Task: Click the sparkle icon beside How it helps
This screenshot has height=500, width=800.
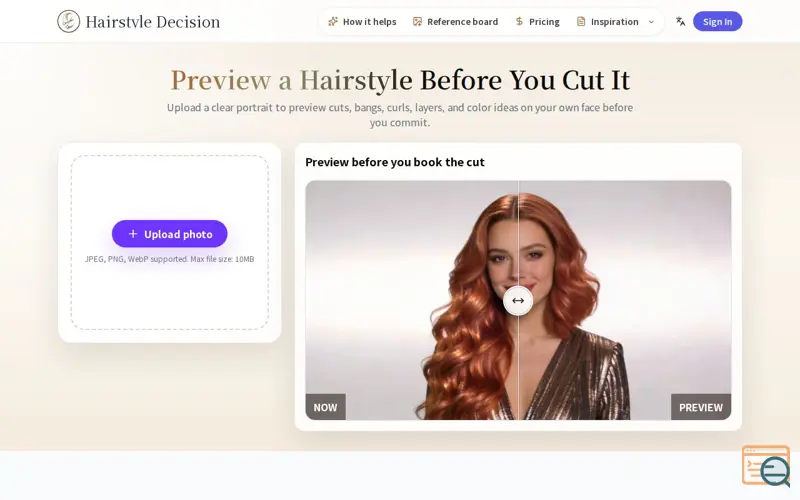Action: (333, 21)
